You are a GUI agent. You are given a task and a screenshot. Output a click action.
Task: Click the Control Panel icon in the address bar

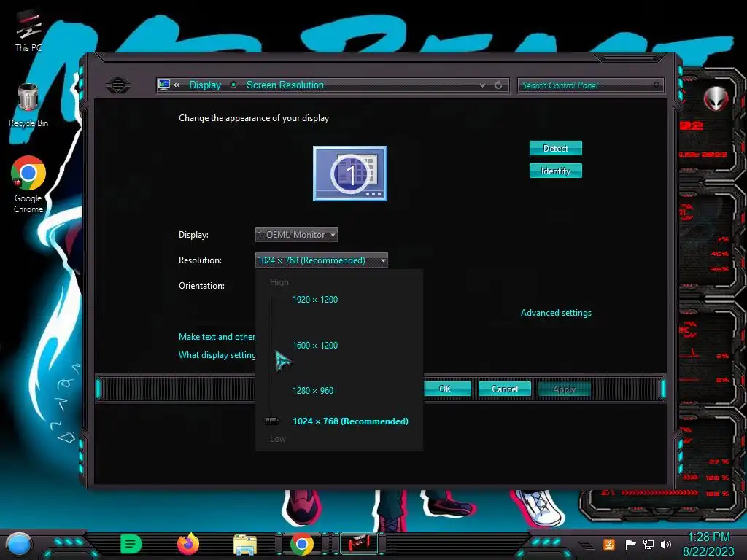pyautogui.click(x=164, y=85)
